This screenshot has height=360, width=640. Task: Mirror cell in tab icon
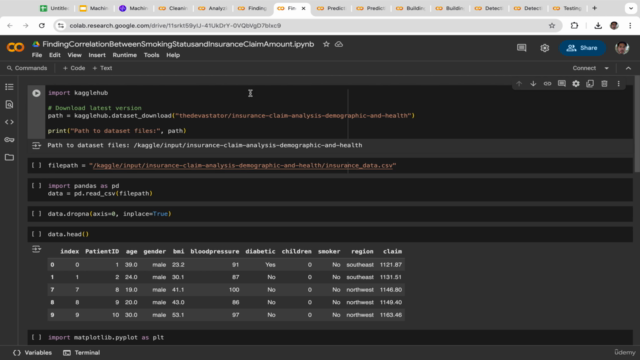(590, 84)
